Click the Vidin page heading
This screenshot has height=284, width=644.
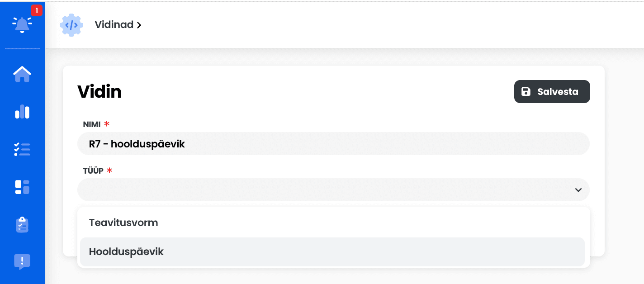99,92
